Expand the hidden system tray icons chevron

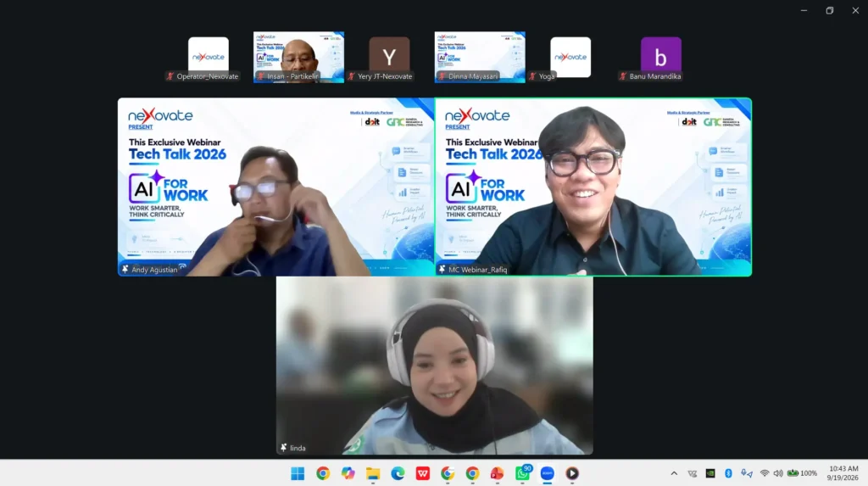click(674, 473)
